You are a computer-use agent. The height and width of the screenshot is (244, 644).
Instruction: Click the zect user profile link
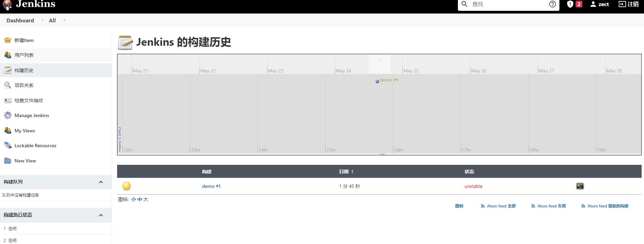tap(599, 4)
